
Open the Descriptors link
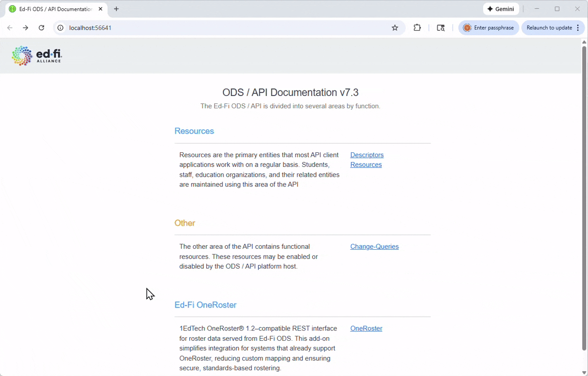coord(367,155)
